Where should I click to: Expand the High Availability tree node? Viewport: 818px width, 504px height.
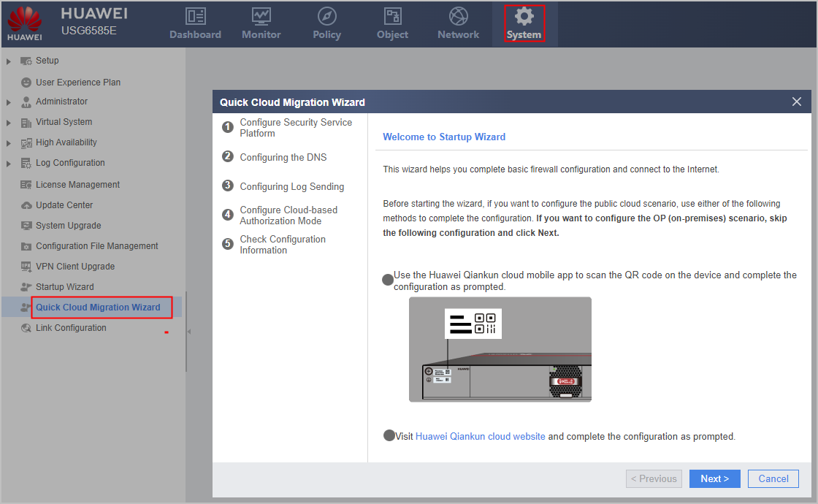point(8,143)
